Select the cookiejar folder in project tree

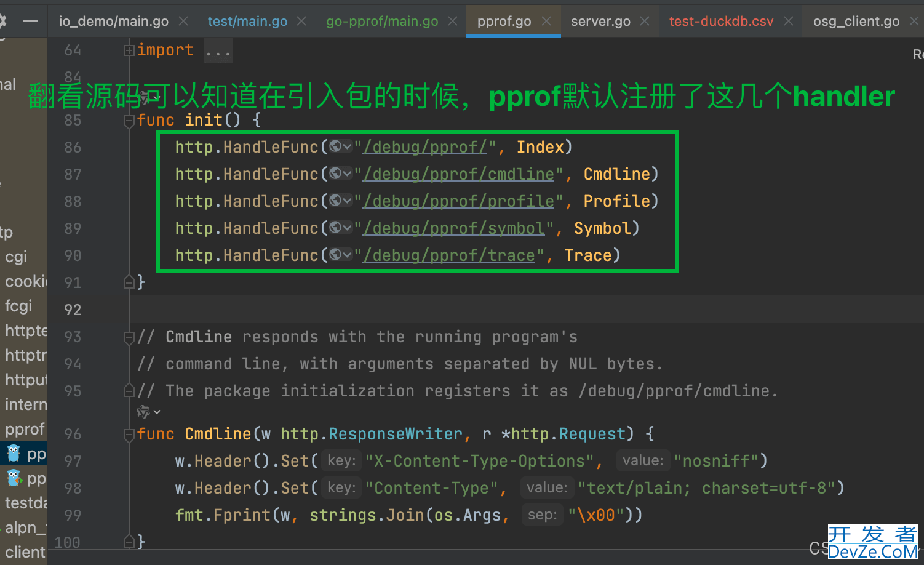tap(26, 281)
